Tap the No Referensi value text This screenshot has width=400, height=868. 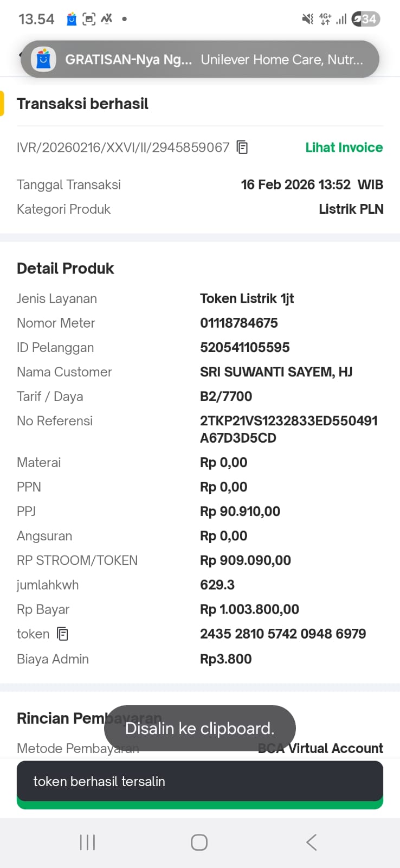click(288, 429)
